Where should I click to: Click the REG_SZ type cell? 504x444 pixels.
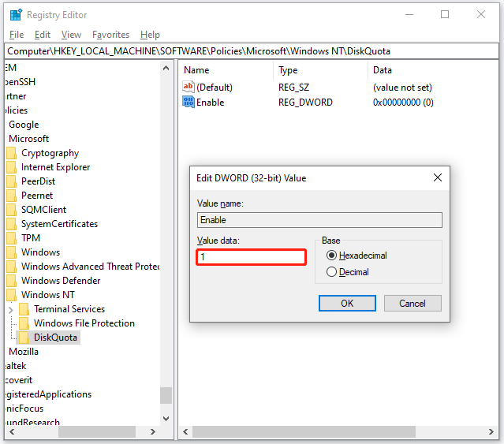[x=293, y=88]
